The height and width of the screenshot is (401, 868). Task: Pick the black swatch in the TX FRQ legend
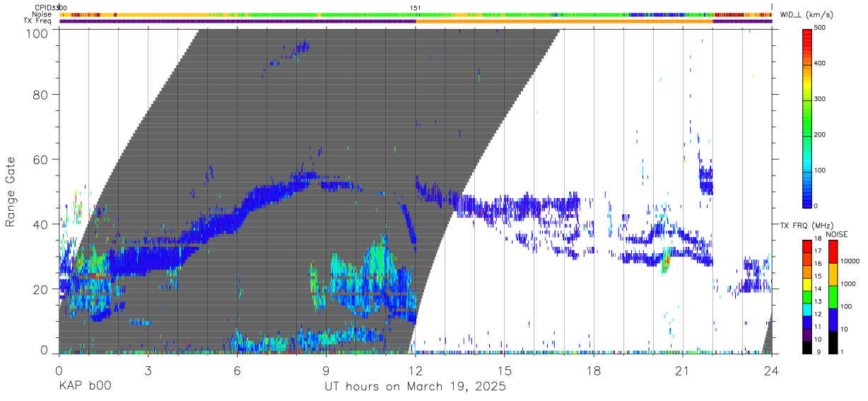[x=807, y=347]
